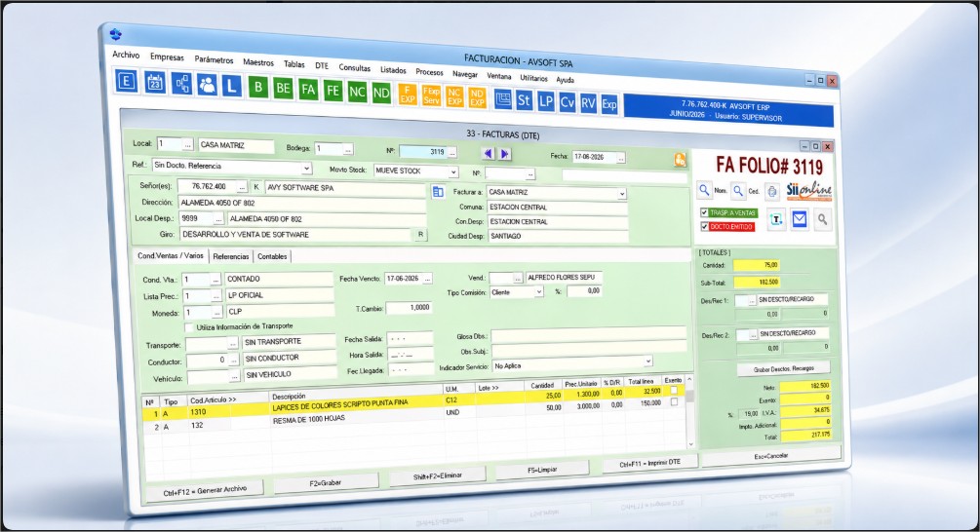Screen dimensions: 980x532
Task: Click the Lista Prec. lookup ellipsis button
Action: [216, 296]
